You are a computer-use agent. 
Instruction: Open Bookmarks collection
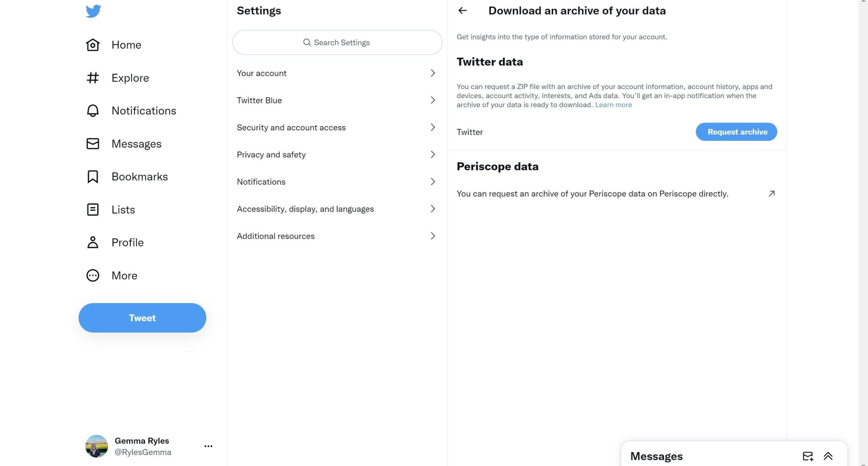(139, 176)
